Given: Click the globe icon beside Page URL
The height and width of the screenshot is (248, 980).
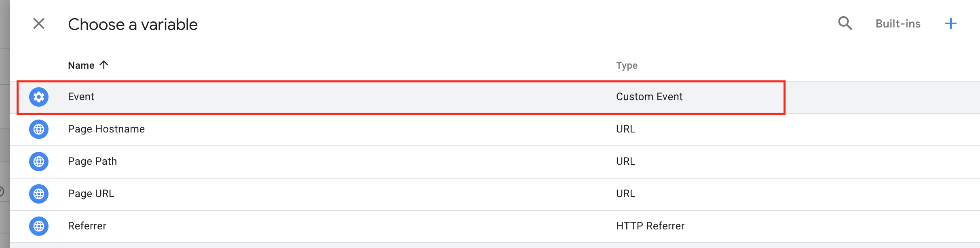Looking at the screenshot, I should [x=38, y=194].
